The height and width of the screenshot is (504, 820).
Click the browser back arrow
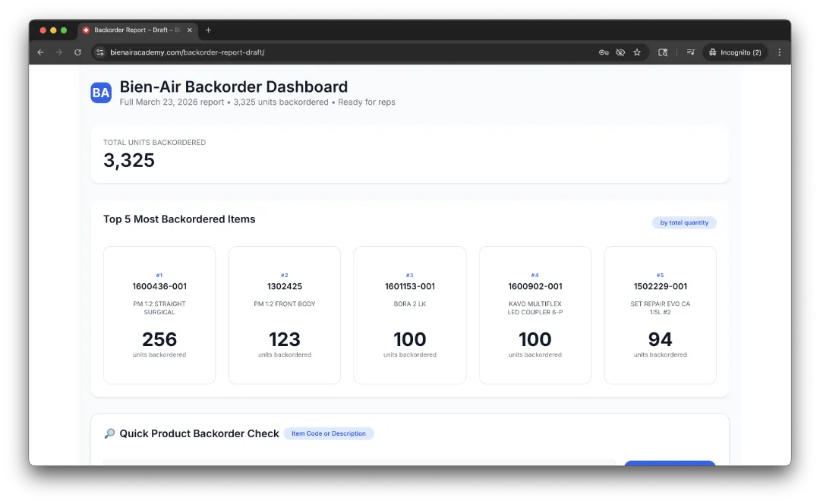tap(40, 52)
